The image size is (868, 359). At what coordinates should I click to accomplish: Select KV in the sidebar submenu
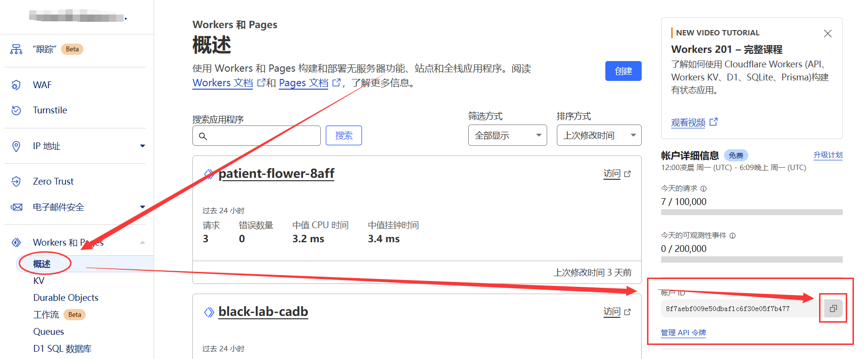39,281
